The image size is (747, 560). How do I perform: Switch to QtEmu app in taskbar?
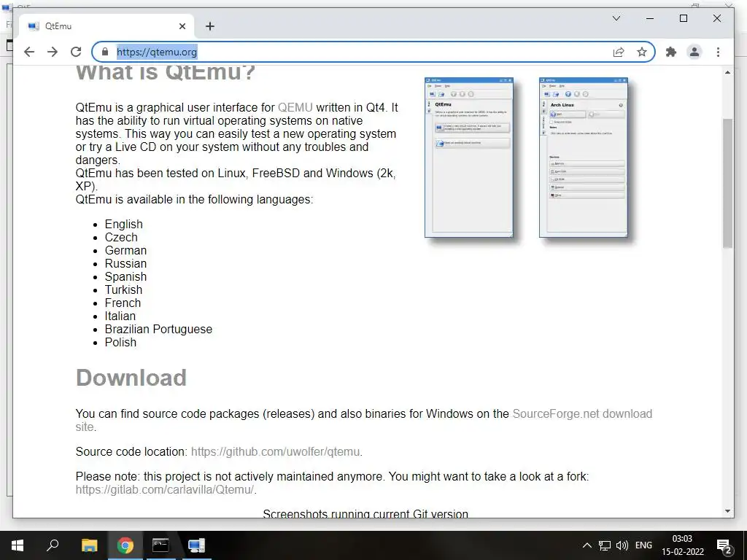196,545
